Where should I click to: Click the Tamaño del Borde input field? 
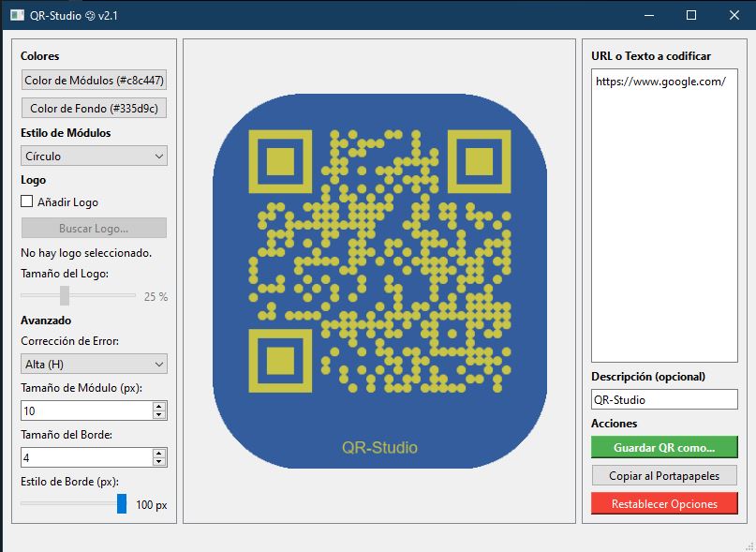(x=84, y=457)
